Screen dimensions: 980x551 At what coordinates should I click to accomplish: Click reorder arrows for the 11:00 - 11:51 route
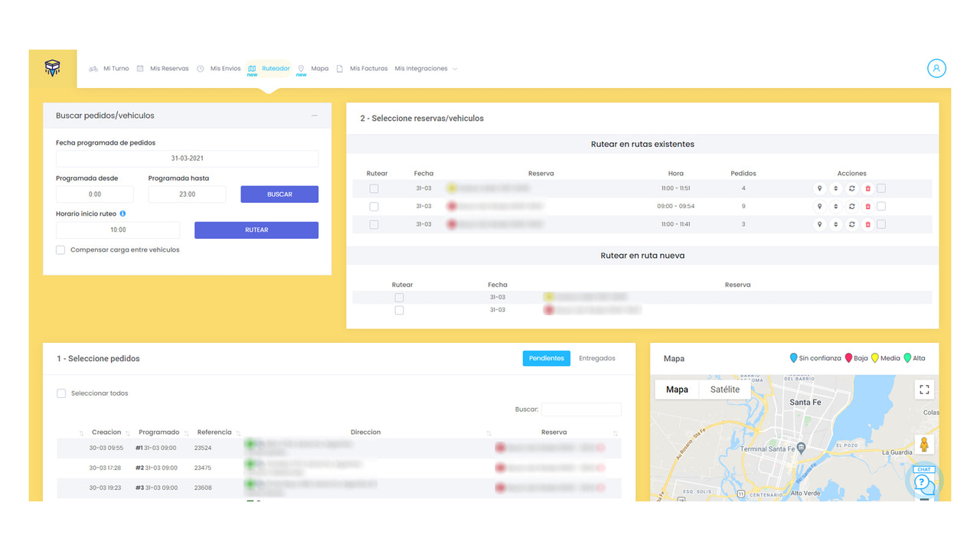click(836, 188)
